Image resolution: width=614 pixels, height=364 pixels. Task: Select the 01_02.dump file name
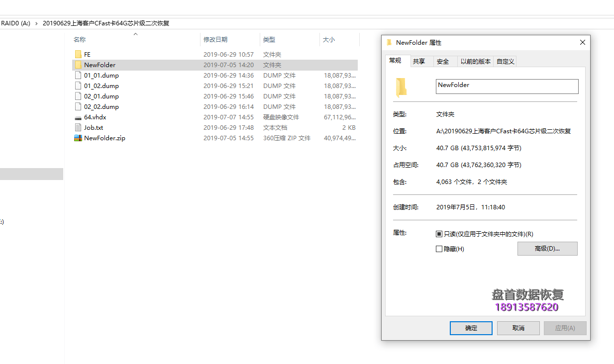click(102, 86)
